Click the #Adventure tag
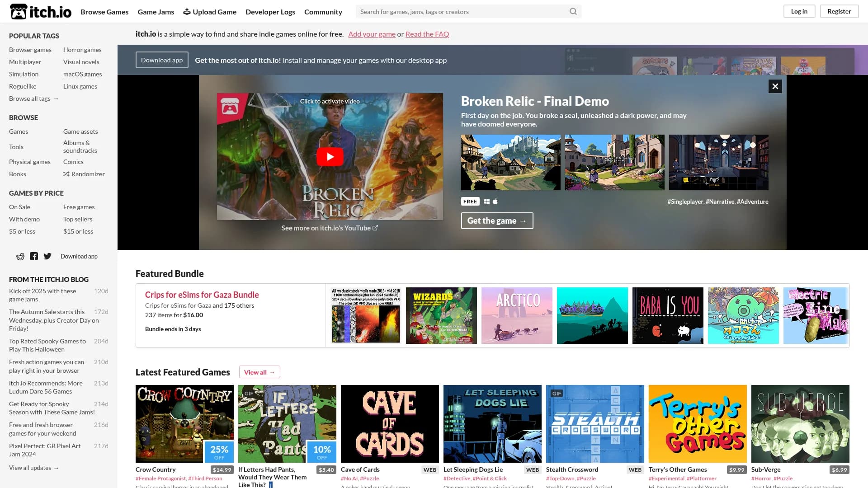Viewport: 868px width, 488px height. click(753, 202)
